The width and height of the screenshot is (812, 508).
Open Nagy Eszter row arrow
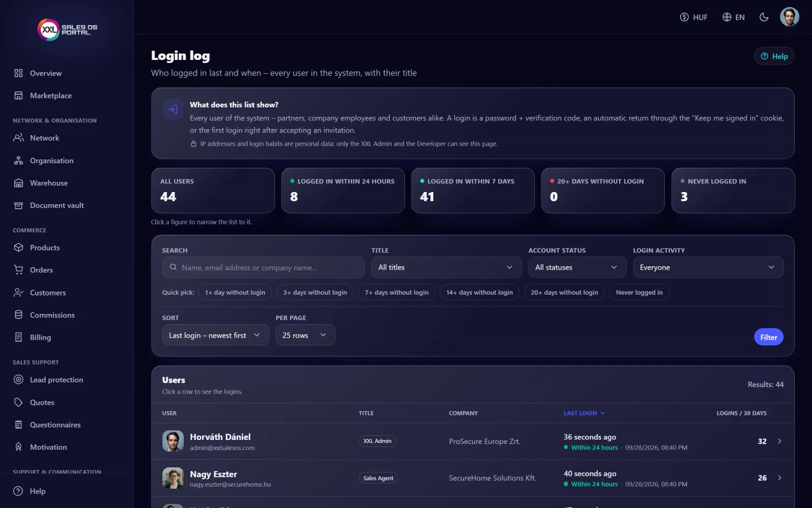[x=780, y=478]
